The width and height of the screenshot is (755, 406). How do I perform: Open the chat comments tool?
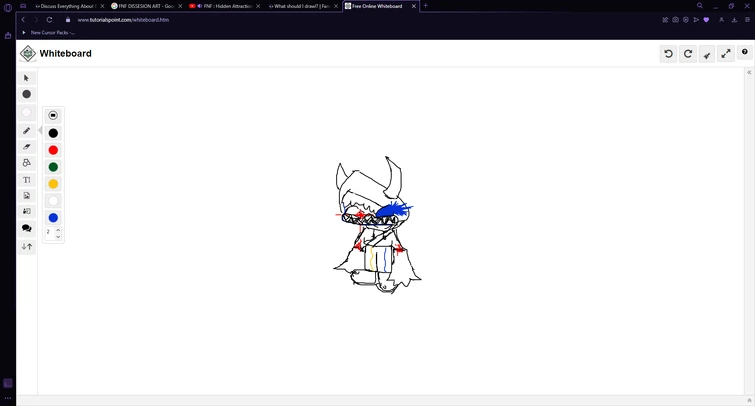click(x=26, y=228)
